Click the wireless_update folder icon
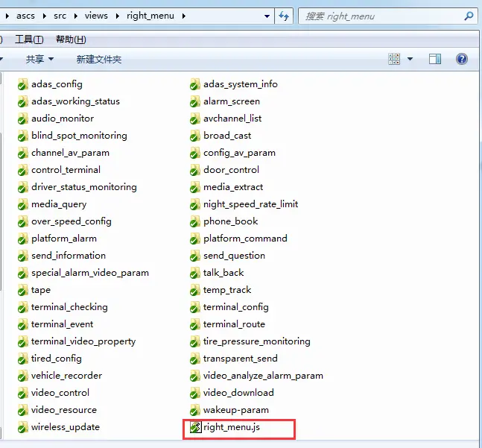Screen dimensions: 482x448 pyautogui.click(x=23, y=427)
